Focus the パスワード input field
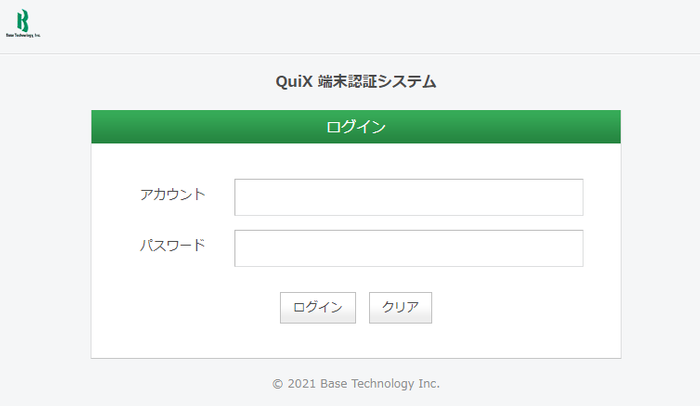The image size is (700, 406). [408, 248]
